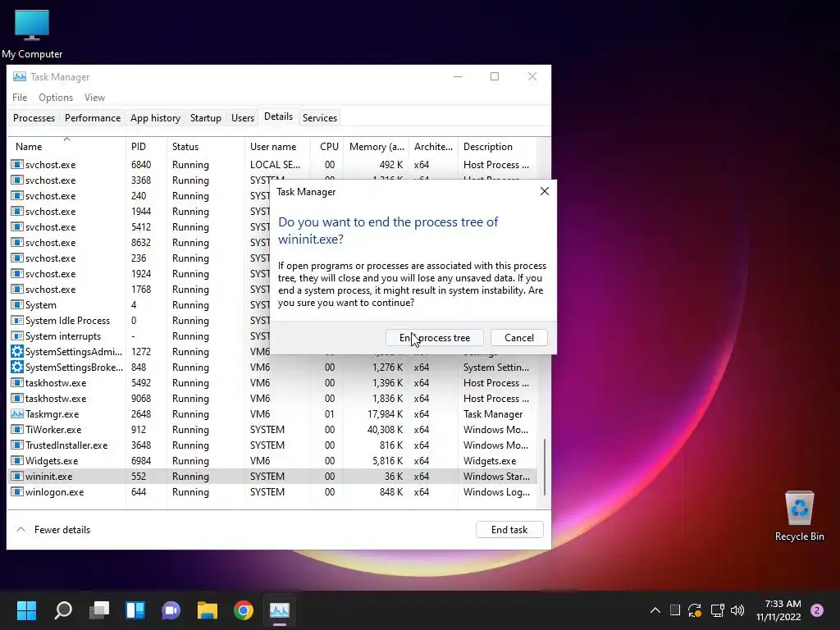The image size is (840, 630).
Task: Click the tray icon left of sync
Action: point(675,610)
